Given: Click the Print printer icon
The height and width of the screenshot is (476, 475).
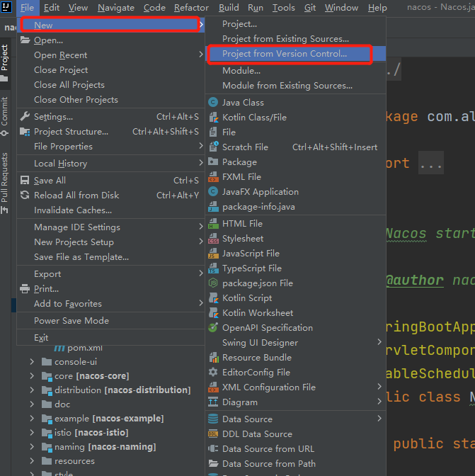Looking at the screenshot, I should [x=25, y=288].
